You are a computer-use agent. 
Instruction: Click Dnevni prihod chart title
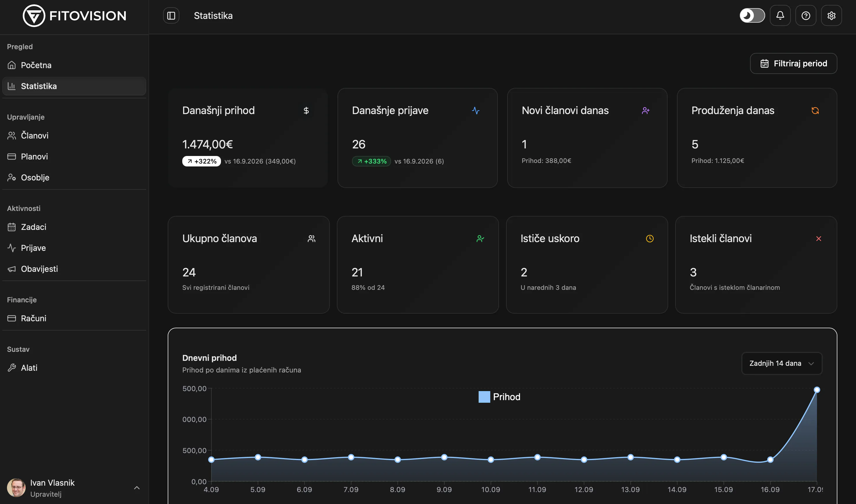pos(209,358)
